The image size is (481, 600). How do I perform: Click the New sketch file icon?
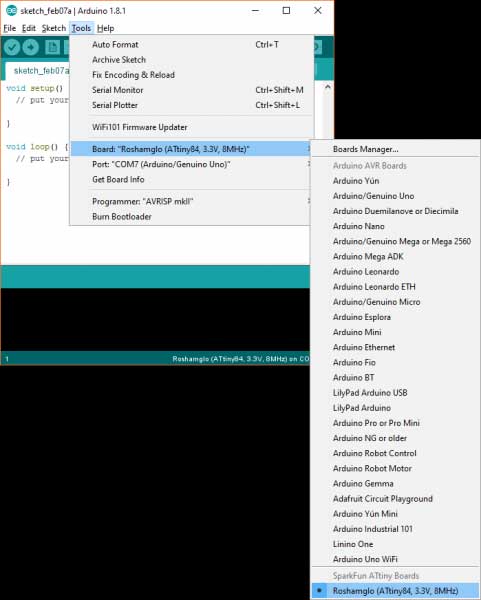pyautogui.click(x=52, y=47)
